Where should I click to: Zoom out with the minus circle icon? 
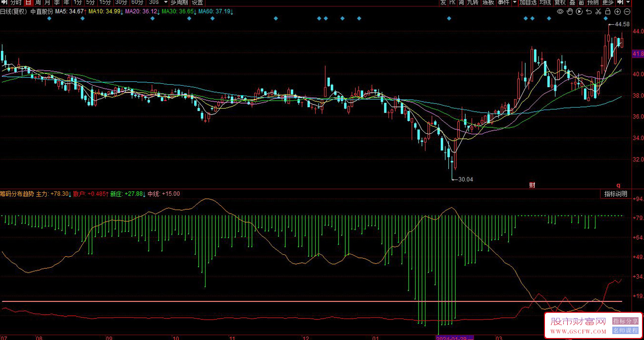[627, 11]
